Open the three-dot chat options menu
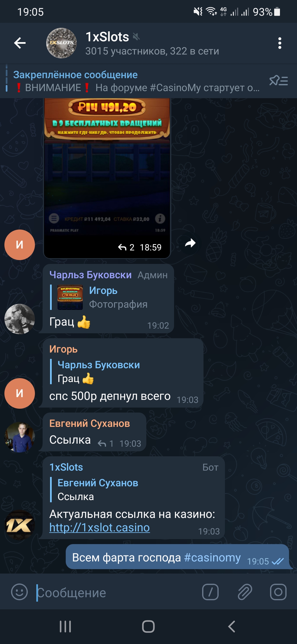Viewport: 297px width, 644px height. point(280,43)
